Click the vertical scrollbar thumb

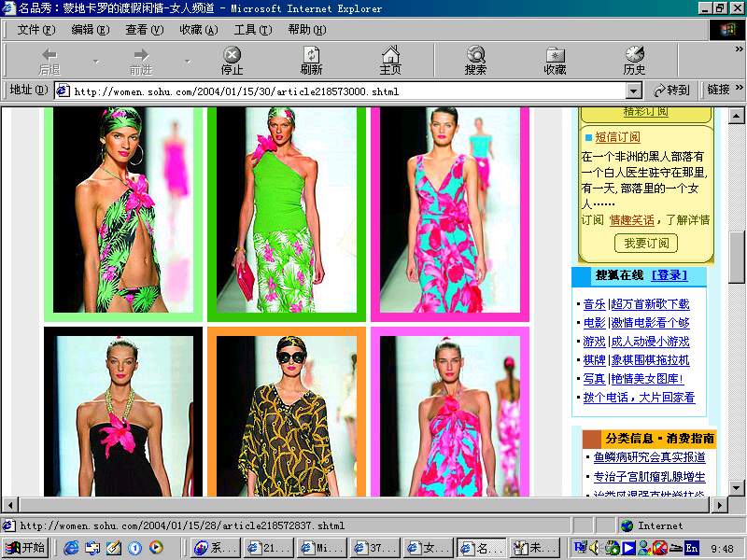(736, 258)
